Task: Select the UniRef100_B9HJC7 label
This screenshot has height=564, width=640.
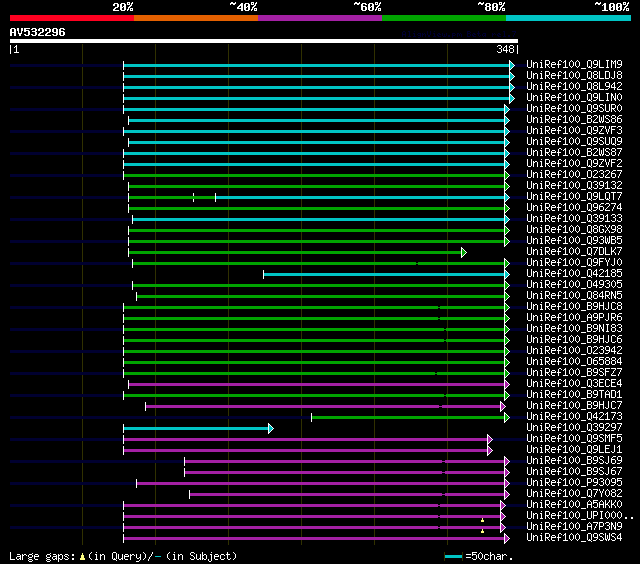Action: pos(574,406)
